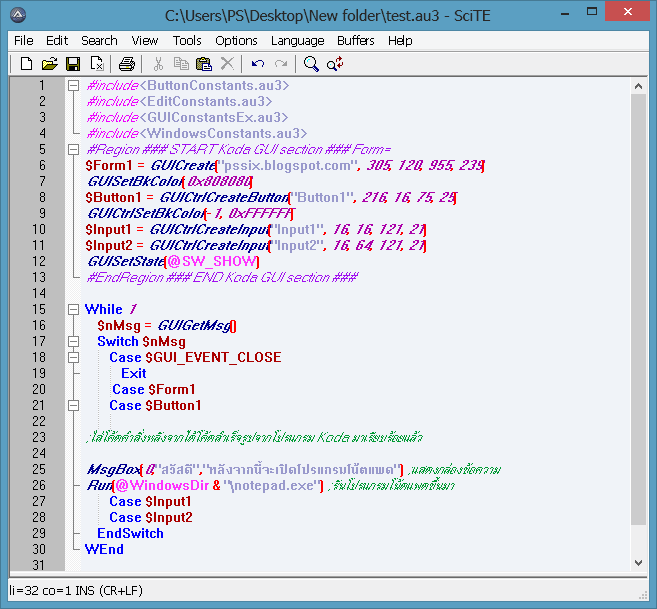Click the vertical scrollbar thumb

tap(638, 309)
